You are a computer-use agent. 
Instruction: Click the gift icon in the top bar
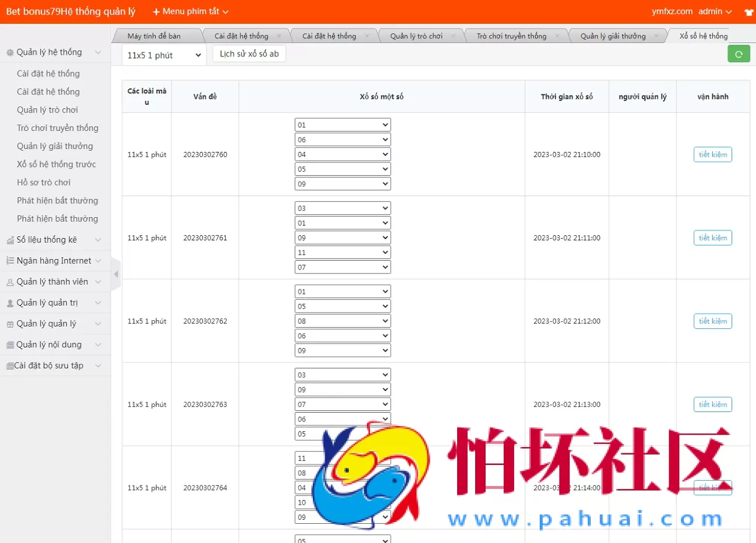pos(748,11)
